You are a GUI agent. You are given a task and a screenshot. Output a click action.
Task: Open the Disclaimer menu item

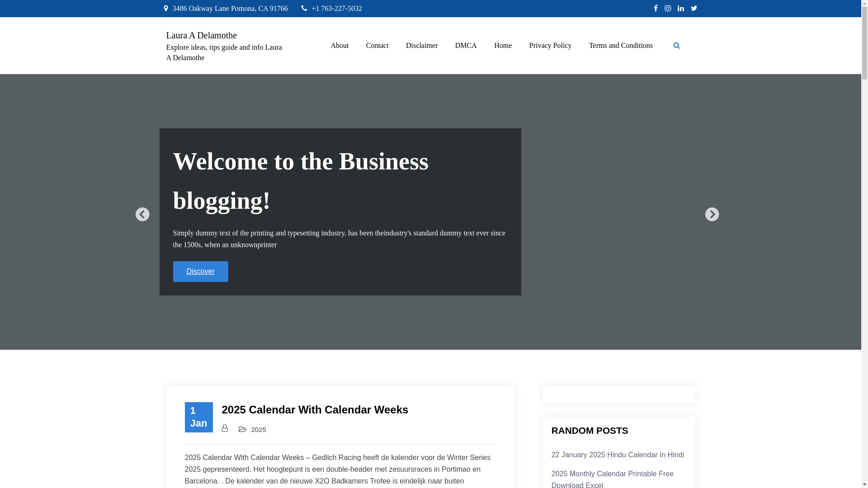[422, 46]
